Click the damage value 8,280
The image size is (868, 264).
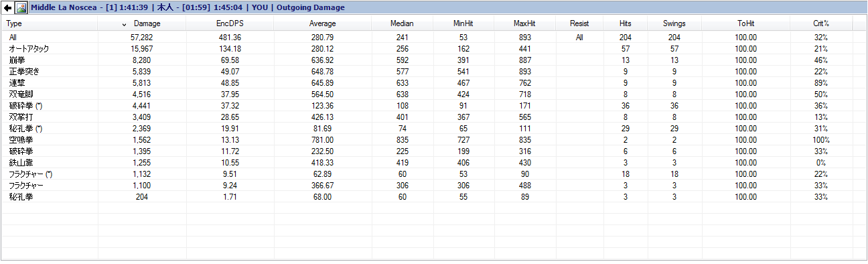point(142,60)
